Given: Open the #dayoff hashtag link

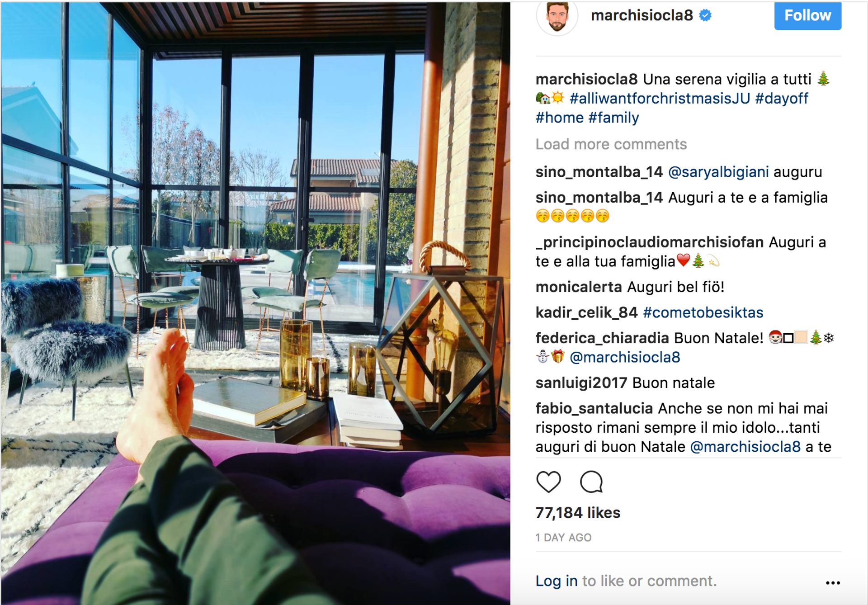Looking at the screenshot, I should tap(782, 98).
